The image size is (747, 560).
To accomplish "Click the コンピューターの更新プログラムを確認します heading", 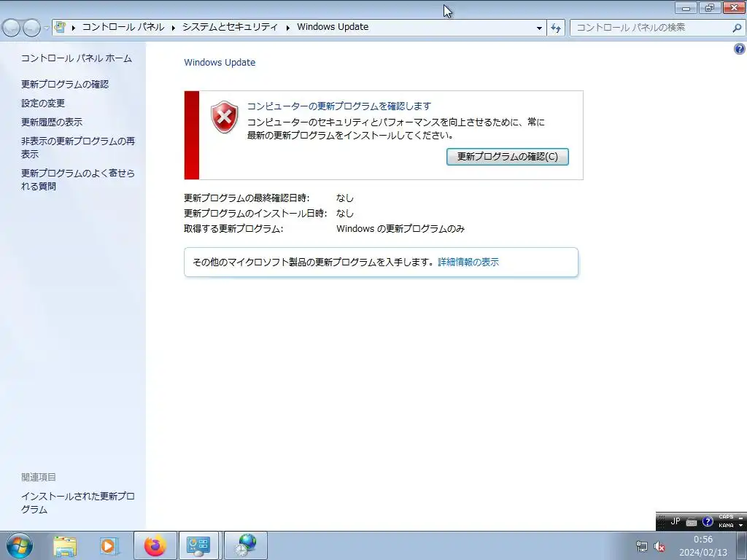I will point(339,106).
